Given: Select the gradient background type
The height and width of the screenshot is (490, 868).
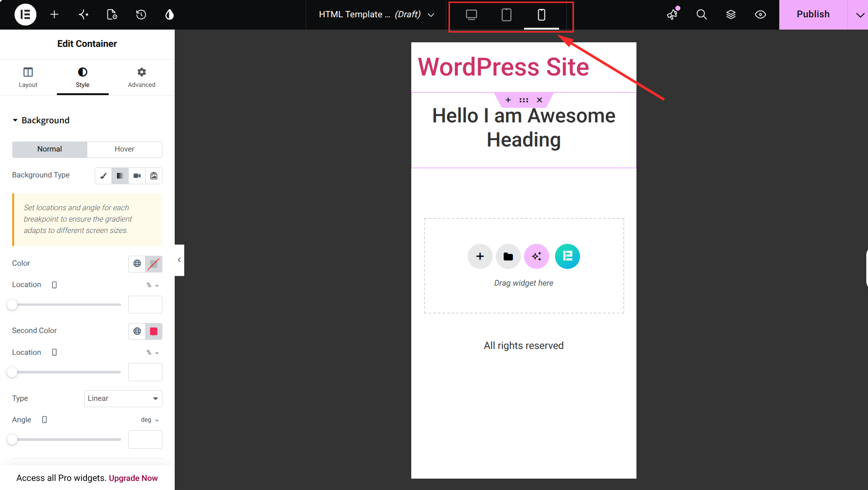Looking at the screenshot, I should pyautogui.click(x=120, y=176).
